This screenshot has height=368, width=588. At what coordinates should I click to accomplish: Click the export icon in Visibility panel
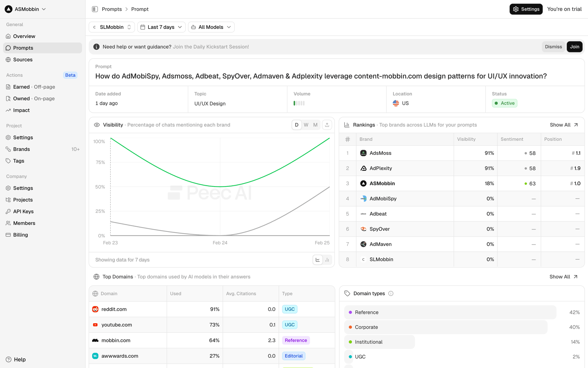coord(327,125)
